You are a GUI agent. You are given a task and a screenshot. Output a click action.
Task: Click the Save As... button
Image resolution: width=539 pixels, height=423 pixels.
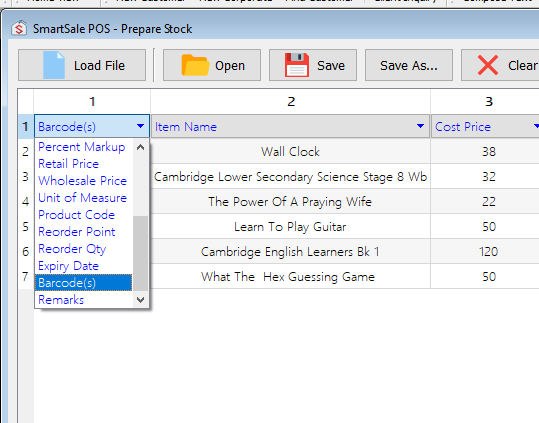409,65
